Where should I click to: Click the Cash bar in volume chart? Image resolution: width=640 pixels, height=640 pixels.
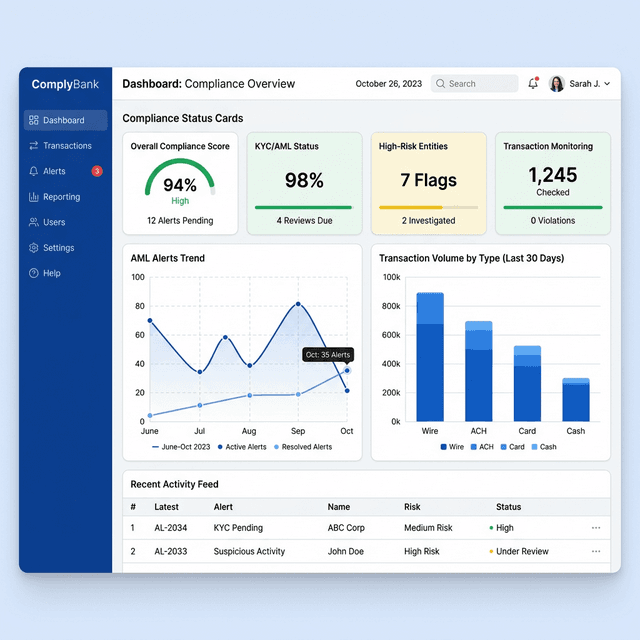pyautogui.click(x=576, y=400)
